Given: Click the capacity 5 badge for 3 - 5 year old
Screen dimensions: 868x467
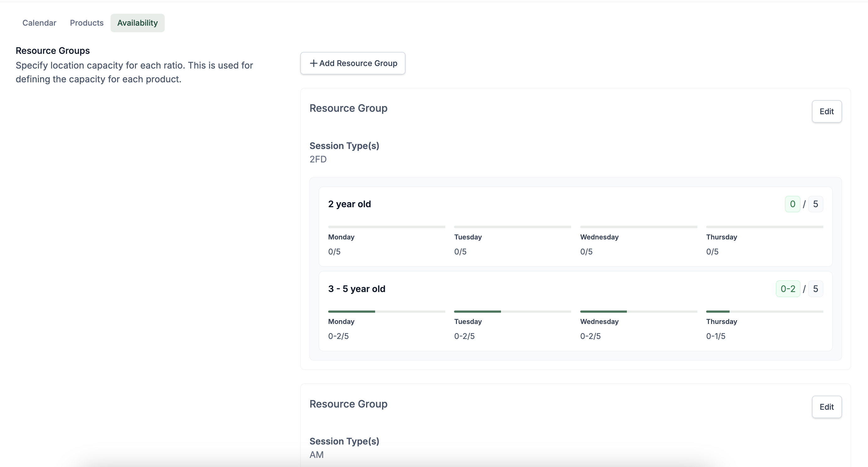Looking at the screenshot, I should (x=815, y=289).
